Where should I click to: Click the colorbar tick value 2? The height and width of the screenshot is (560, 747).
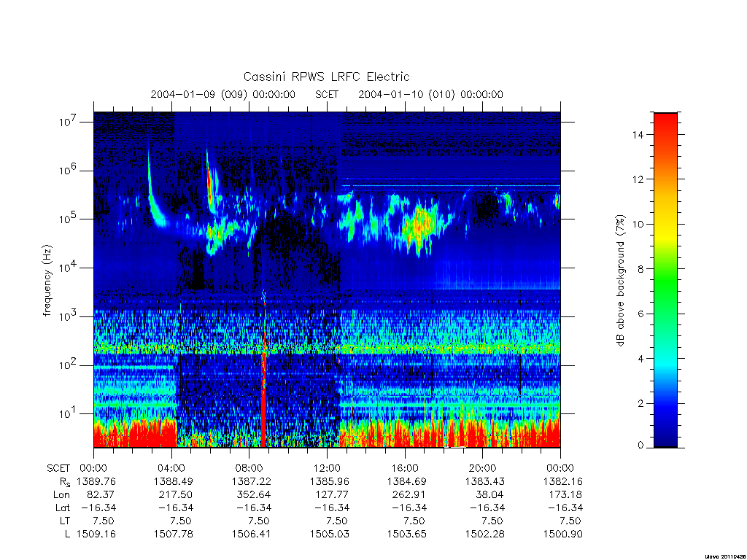click(x=640, y=403)
